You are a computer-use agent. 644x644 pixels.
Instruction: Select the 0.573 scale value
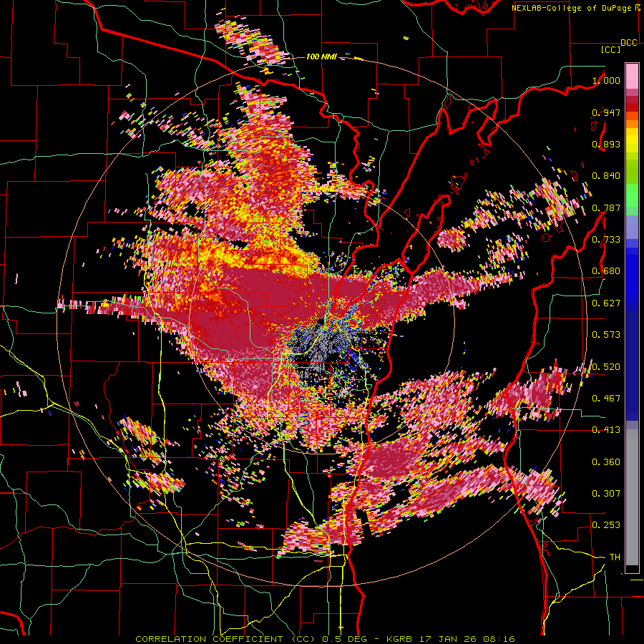[x=606, y=335]
